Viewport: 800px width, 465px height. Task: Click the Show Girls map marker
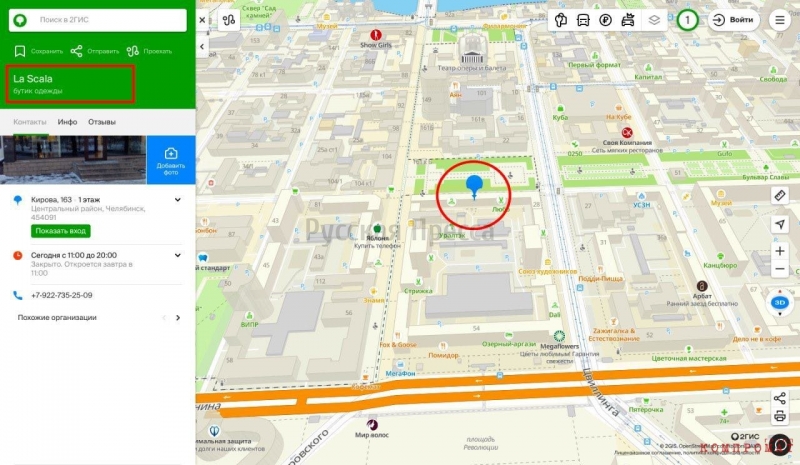376,35
